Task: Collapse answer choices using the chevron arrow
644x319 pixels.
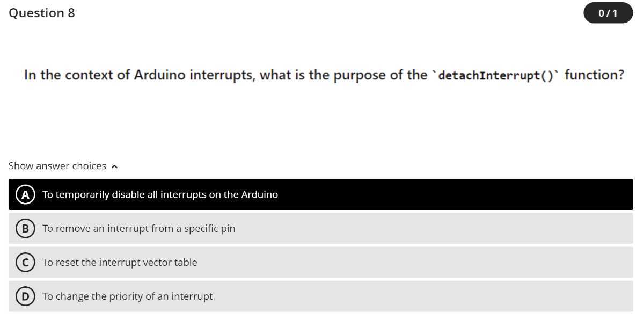Action: coord(114,166)
